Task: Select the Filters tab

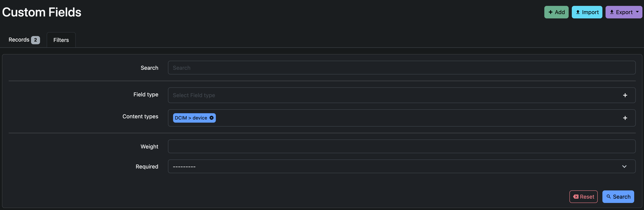Action: 61,40
